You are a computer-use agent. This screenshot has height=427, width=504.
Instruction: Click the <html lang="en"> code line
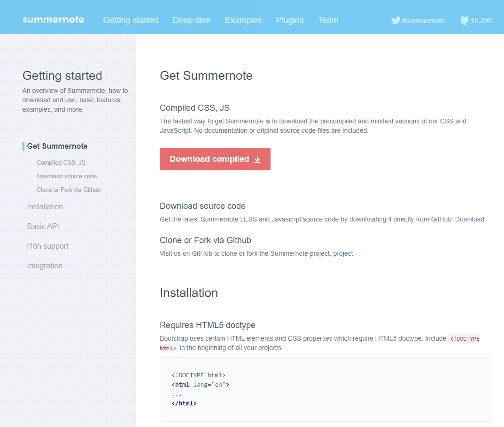click(200, 385)
